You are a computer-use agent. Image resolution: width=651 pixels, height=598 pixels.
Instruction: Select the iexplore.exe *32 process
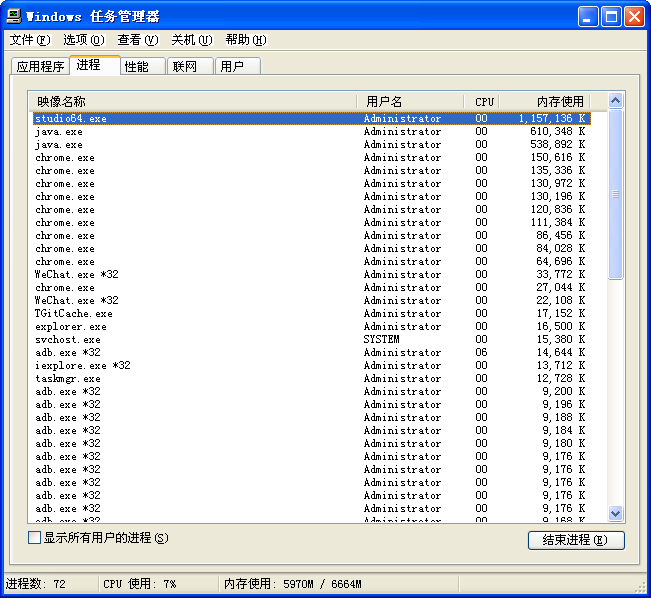312,365
